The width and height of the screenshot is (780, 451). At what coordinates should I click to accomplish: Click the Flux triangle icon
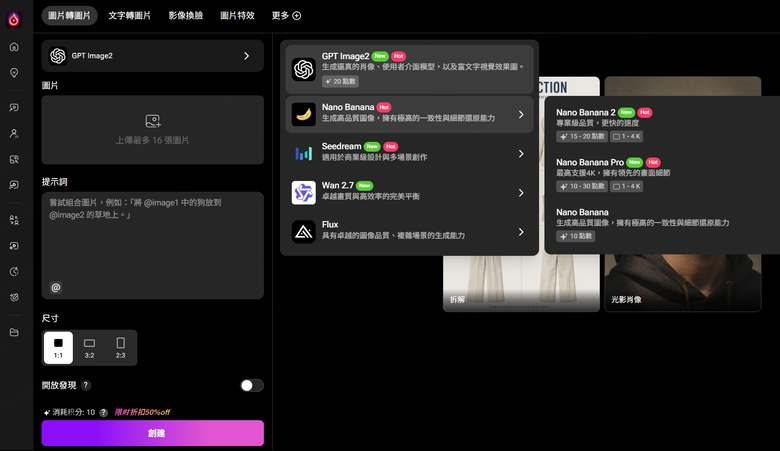(x=303, y=232)
